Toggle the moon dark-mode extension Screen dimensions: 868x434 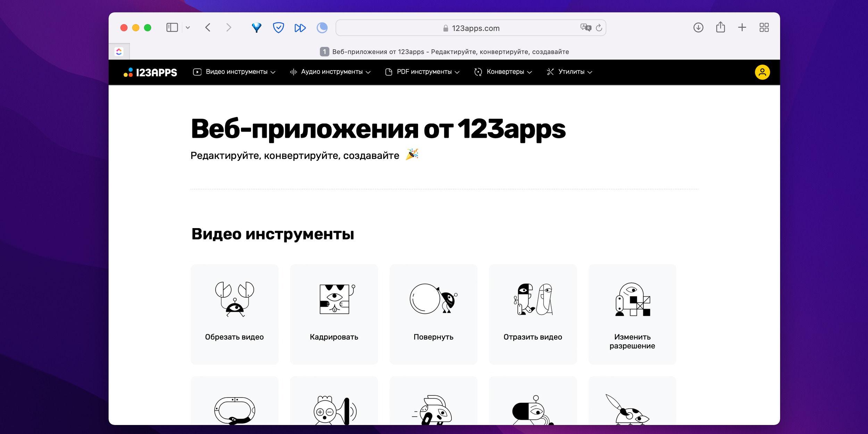(x=322, y=27)
